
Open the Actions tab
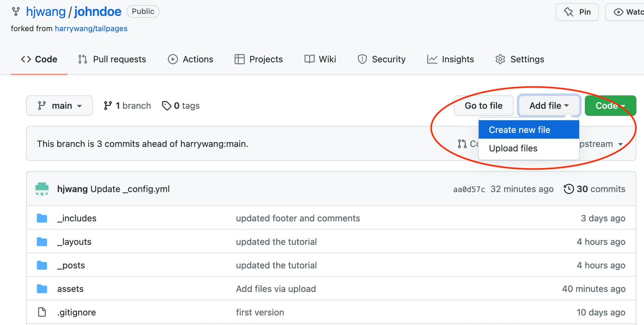click(x=190, y=59)
